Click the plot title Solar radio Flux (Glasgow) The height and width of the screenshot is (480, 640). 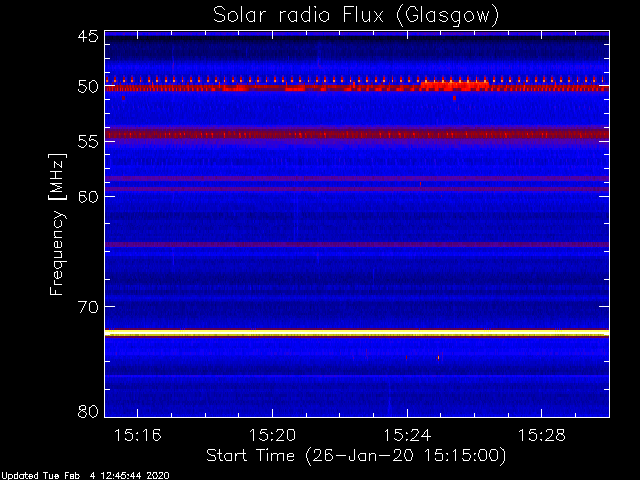tap(356, 16)
